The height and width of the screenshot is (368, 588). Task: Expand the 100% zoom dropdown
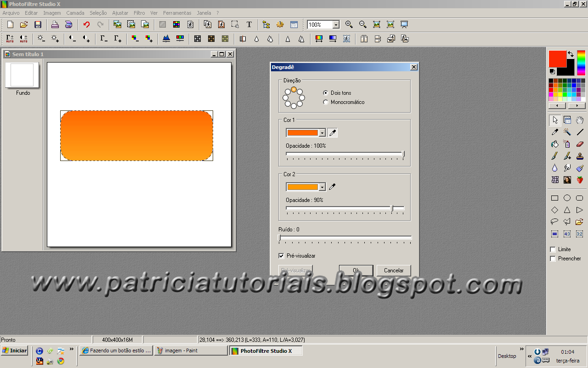pos(336,25)
